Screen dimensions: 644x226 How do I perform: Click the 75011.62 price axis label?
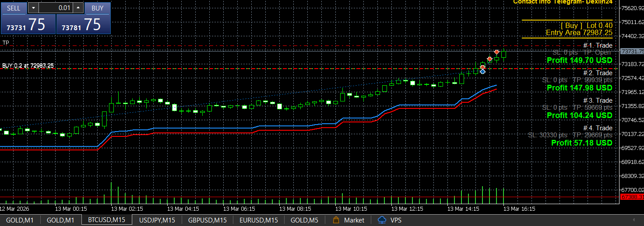pos(633,22)
